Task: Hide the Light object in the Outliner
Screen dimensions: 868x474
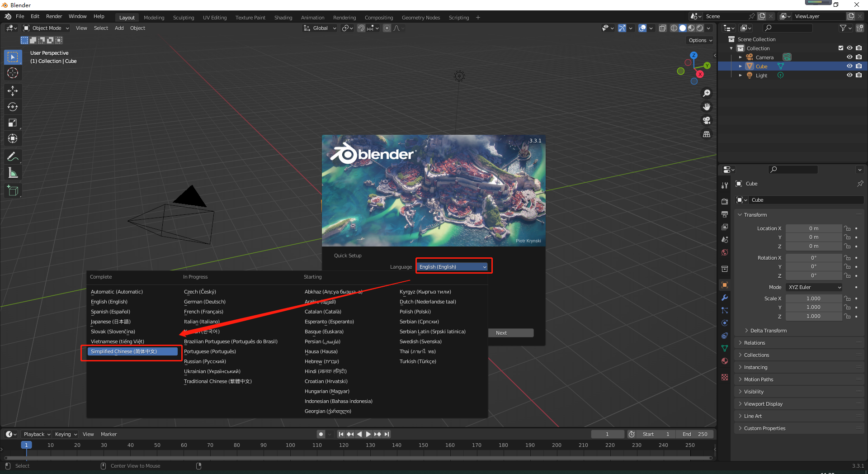Action: point(849,75)
